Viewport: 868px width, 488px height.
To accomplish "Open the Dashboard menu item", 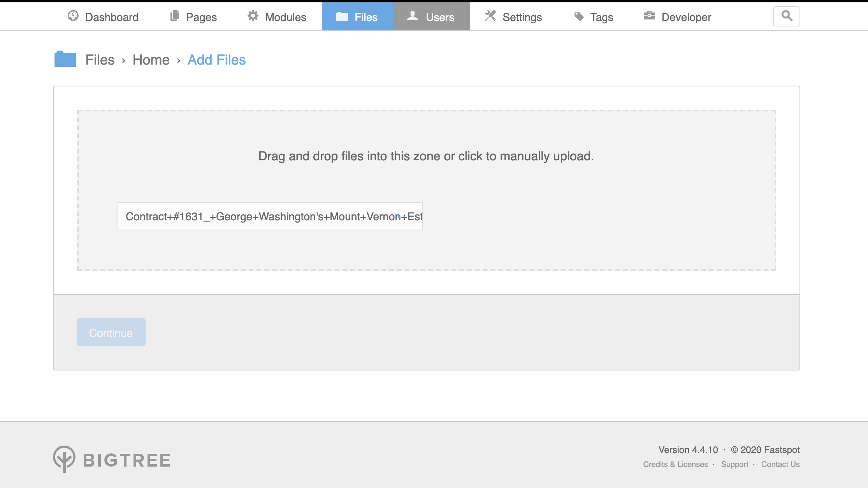I will pyautogui.click(x=103, y=17).
